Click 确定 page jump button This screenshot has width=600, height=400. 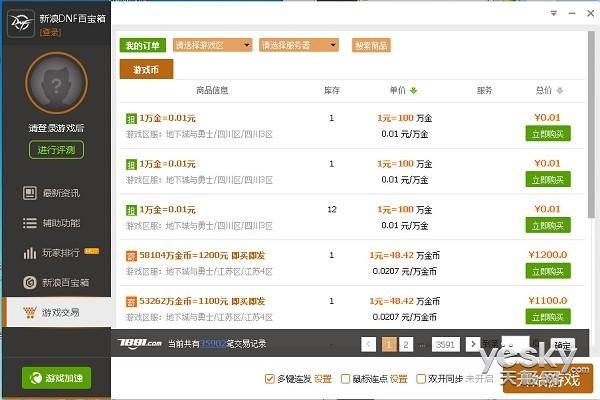point(562,345)
